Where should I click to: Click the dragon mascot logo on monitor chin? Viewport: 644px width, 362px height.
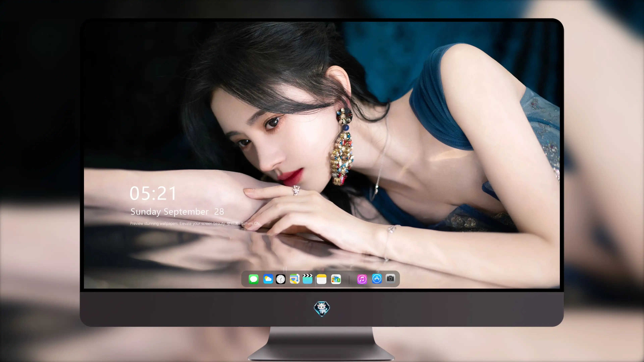point(322,309)
